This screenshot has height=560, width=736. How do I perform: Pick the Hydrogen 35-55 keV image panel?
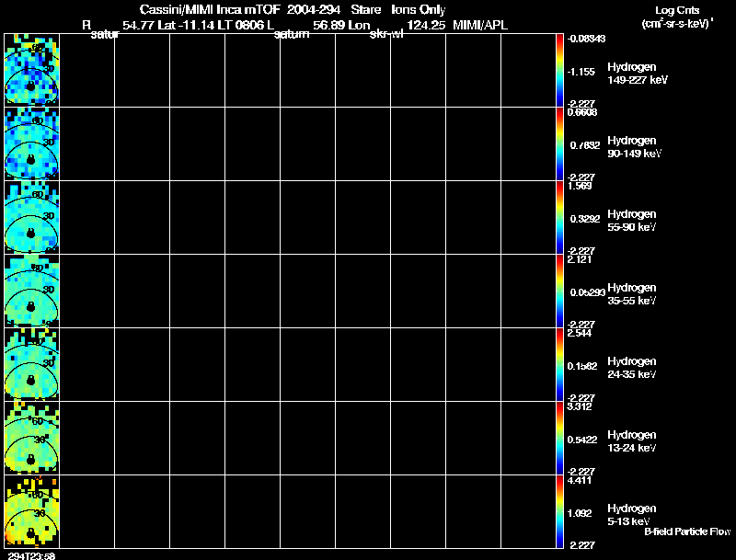pos(31,291)
